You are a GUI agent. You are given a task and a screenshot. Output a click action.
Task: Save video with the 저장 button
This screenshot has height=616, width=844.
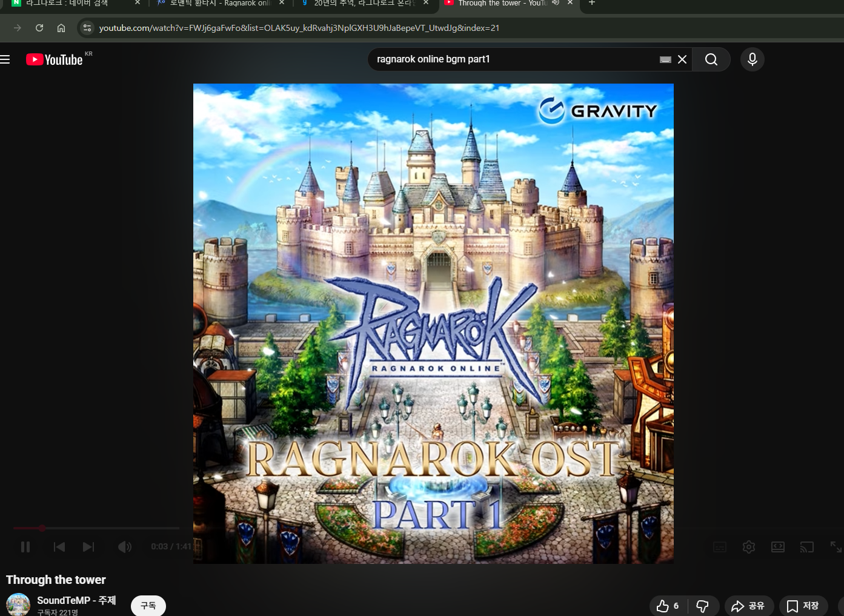pyautogui.click(x=803, y=606)
